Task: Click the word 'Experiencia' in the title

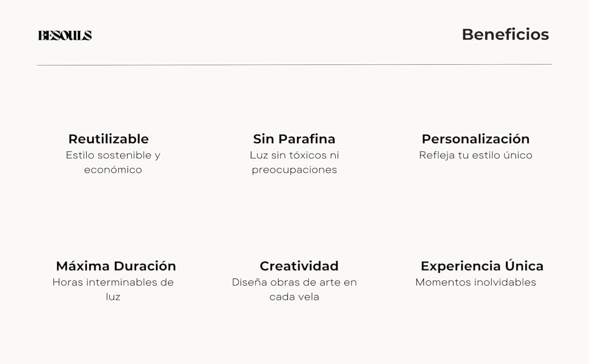Action: point(461,266)
